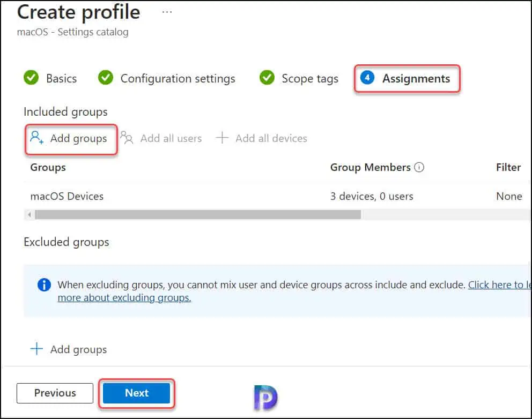Image resolution: width=532 pixels, height=419 pixels.
Task: Open the ellipsis menu beside Create profile
Action: pos(167,12)
